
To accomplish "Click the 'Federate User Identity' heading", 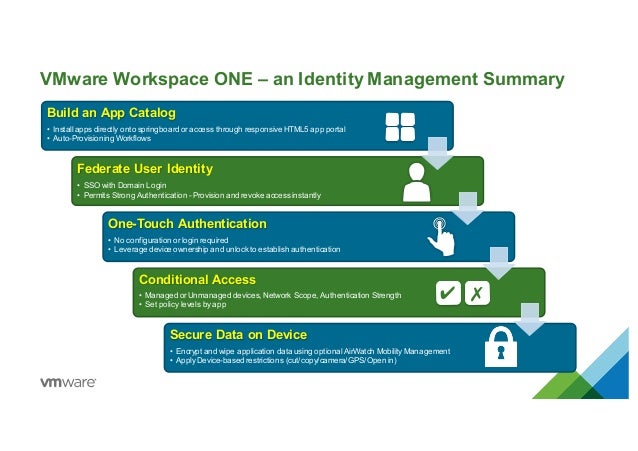I will click(145, 169).
